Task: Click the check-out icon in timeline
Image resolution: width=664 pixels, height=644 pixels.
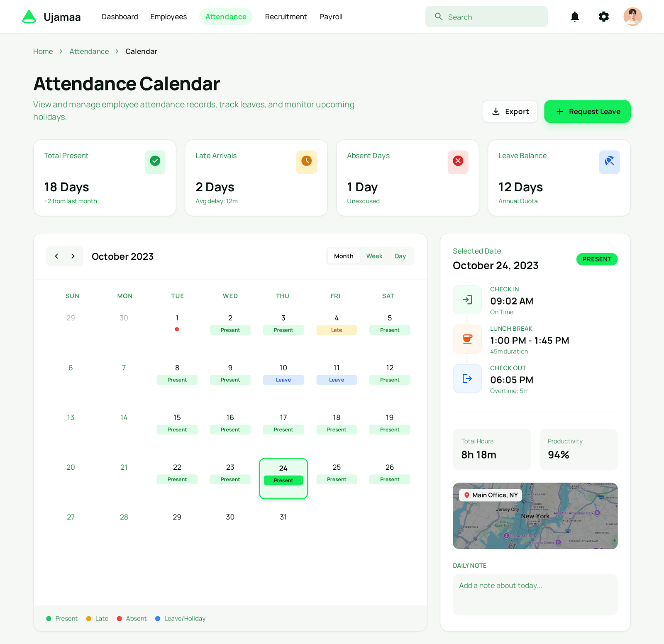Action: tap(467, 378)
